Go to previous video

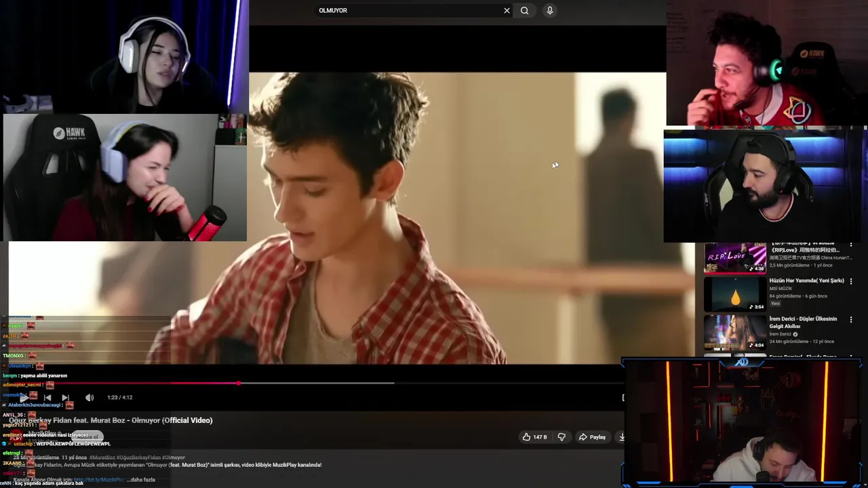(47, 398)
